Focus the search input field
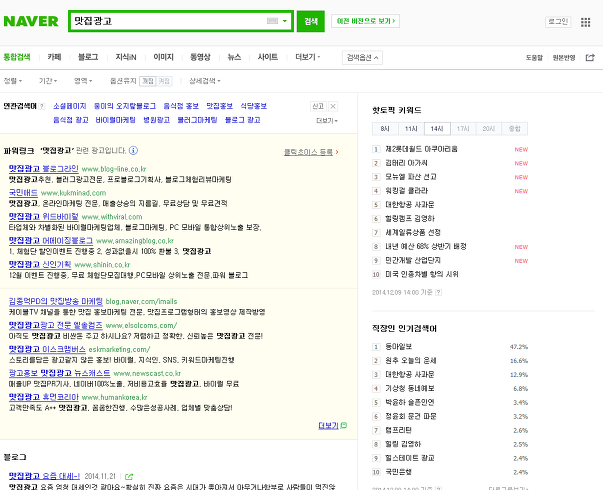This screenshot has height=490, width=603. click(x=168, y=21)
